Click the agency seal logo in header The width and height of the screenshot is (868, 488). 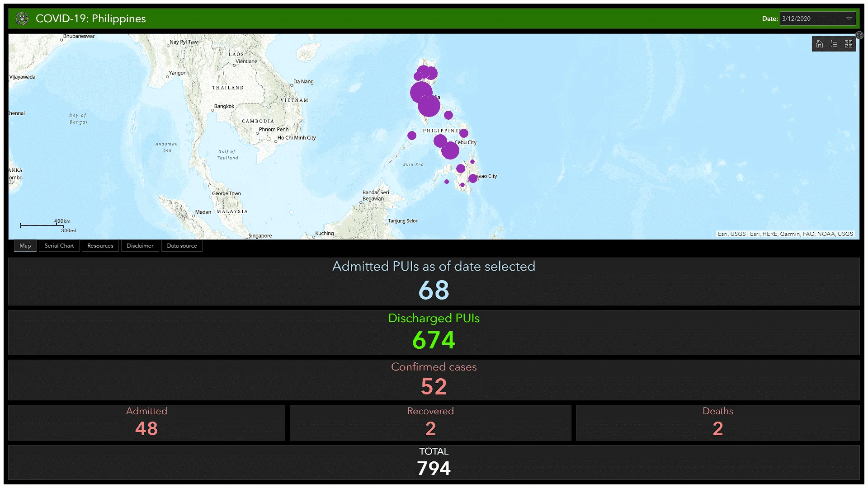(x=22, y=19)
